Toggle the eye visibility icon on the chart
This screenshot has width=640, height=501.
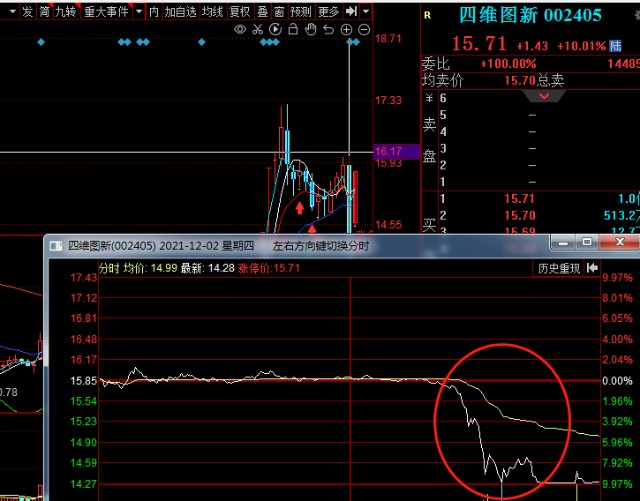[x=240, y=29]
